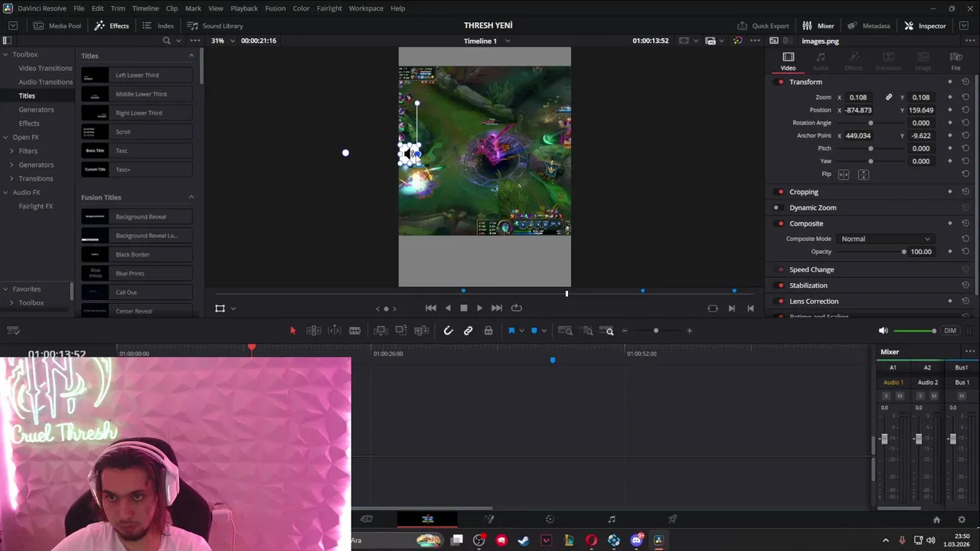Open the Workspace menu
This screenshot has width=980, height=551.
[366, 8]
